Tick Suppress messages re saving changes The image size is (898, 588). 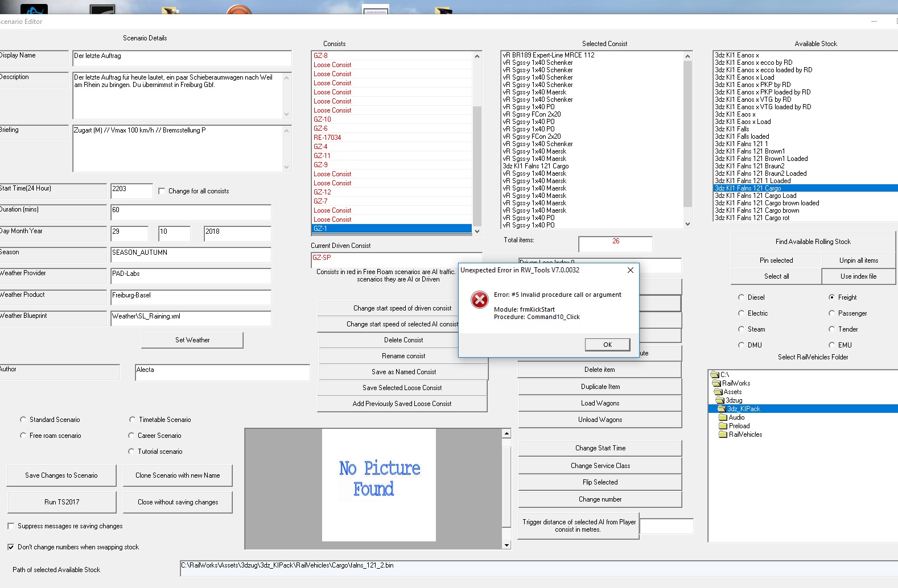click(11, 526)
